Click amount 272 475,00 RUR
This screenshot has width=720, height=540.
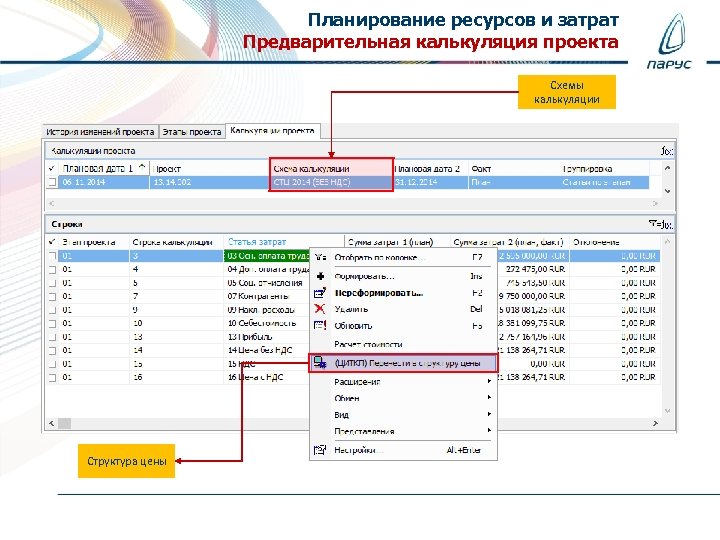click(x=535, y=269)
